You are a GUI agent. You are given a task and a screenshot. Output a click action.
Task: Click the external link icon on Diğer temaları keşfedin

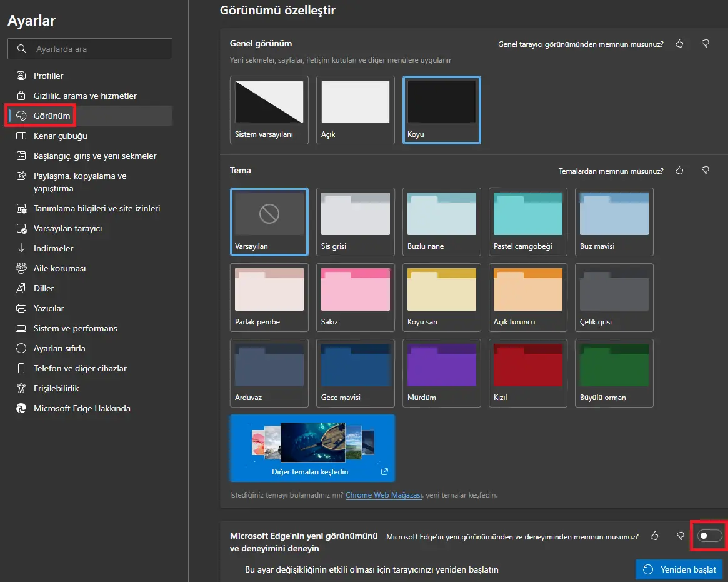tap(384, 471)
